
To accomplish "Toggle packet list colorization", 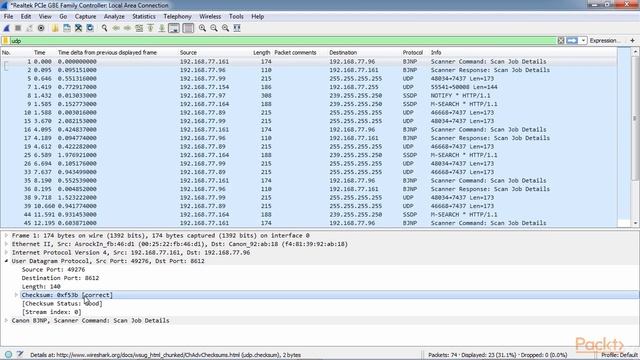I will (188, 28).
